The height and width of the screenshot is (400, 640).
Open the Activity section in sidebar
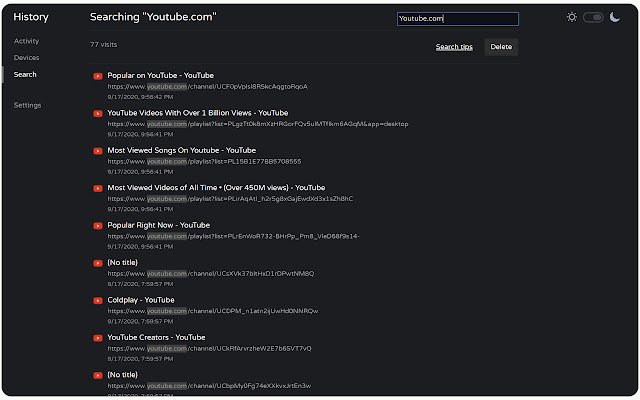26,41
